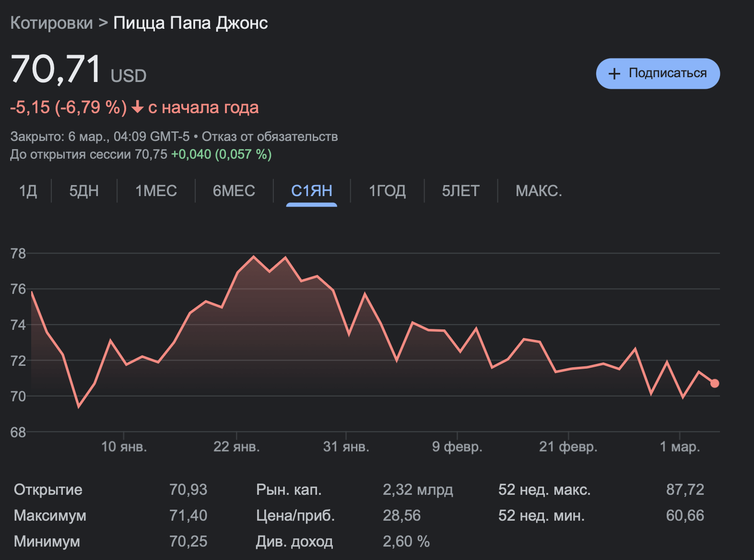The height and width of the screenshot is (560, 754).
Task: Click the 10 янв. axis date label
Action: tap(124, 447)
